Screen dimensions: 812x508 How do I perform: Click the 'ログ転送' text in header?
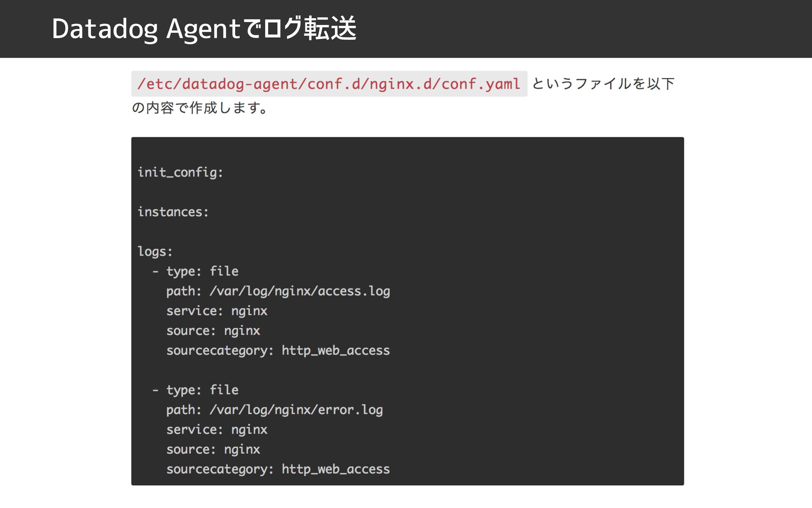pyautogui.click(x=310, y=28)
